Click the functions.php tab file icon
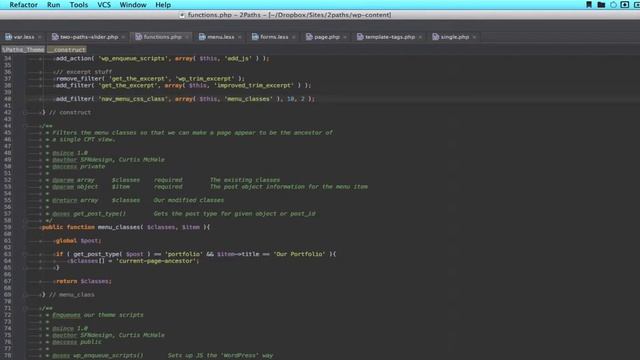The image size is (640, 360). (x=139, y=37)
